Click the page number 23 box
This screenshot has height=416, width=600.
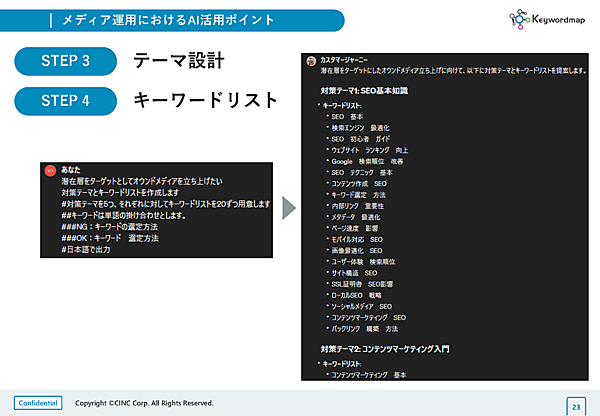tap(576, 406)
